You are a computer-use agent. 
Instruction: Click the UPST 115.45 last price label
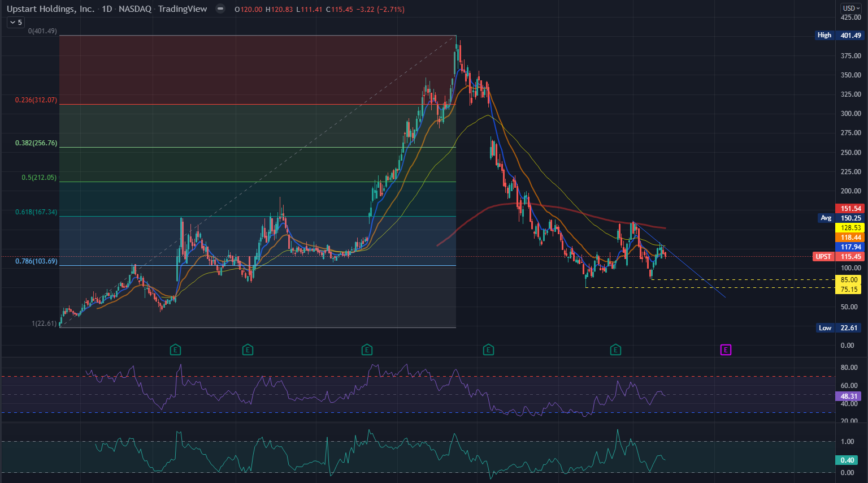(838, 257)
